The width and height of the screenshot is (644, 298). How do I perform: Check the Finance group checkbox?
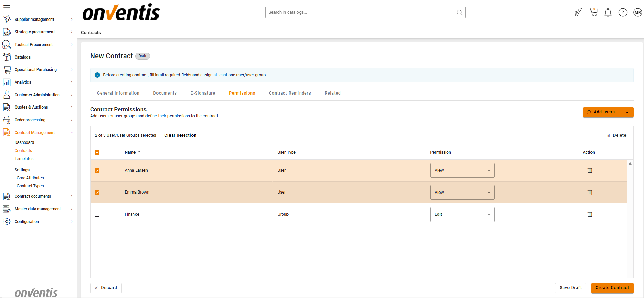click(x=97, y=214)
